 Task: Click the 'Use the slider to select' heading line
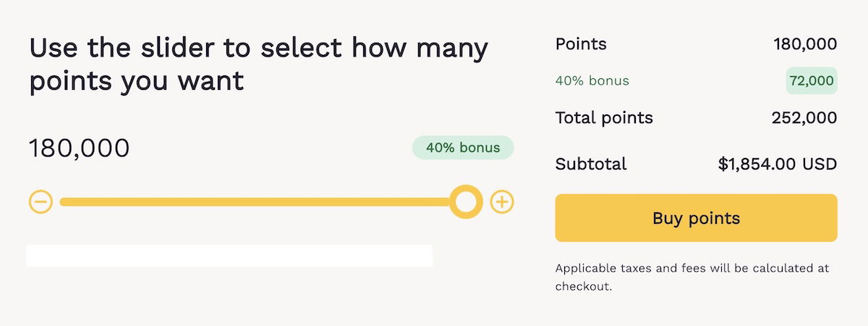click(258, 49)
